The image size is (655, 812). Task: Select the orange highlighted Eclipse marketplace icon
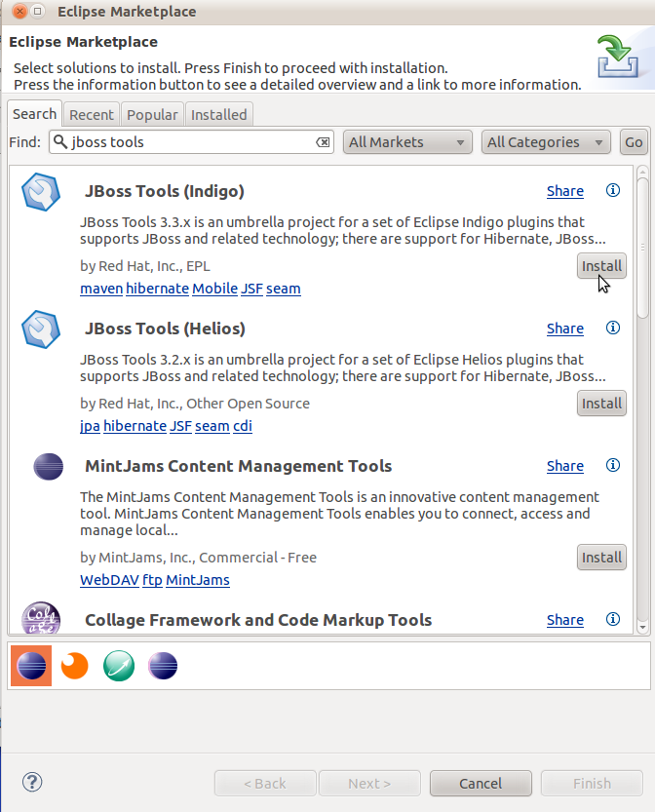click(31, 666)
